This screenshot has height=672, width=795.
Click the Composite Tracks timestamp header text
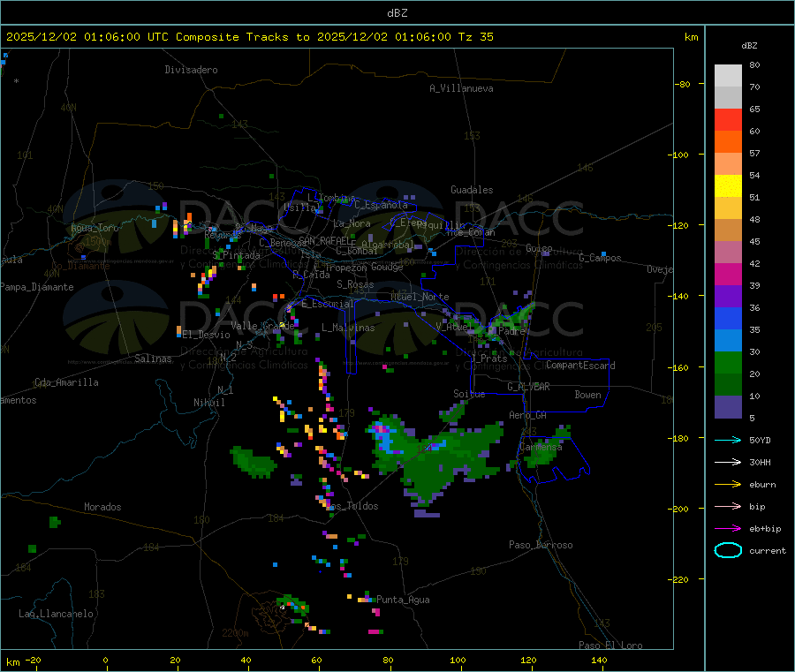[249, 37]
